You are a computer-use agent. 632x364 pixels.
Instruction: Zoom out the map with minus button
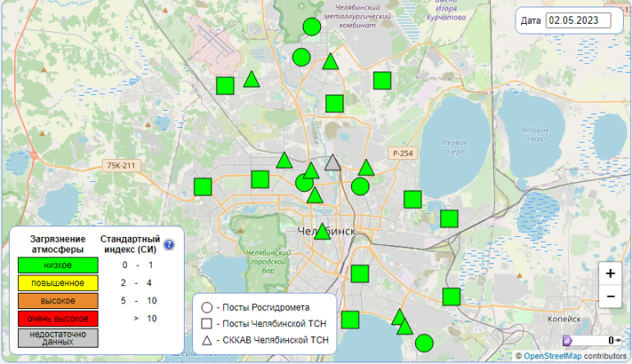point(610,296)
